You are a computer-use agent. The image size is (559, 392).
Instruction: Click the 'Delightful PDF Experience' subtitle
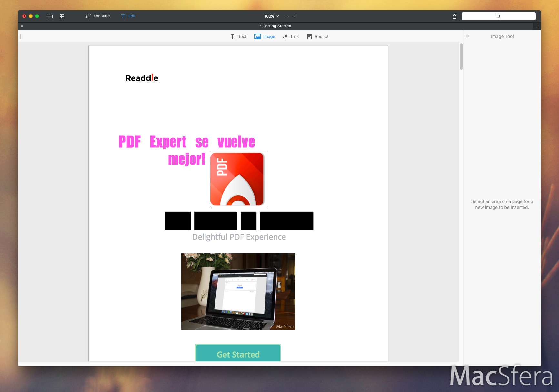(x=239, y=237)
